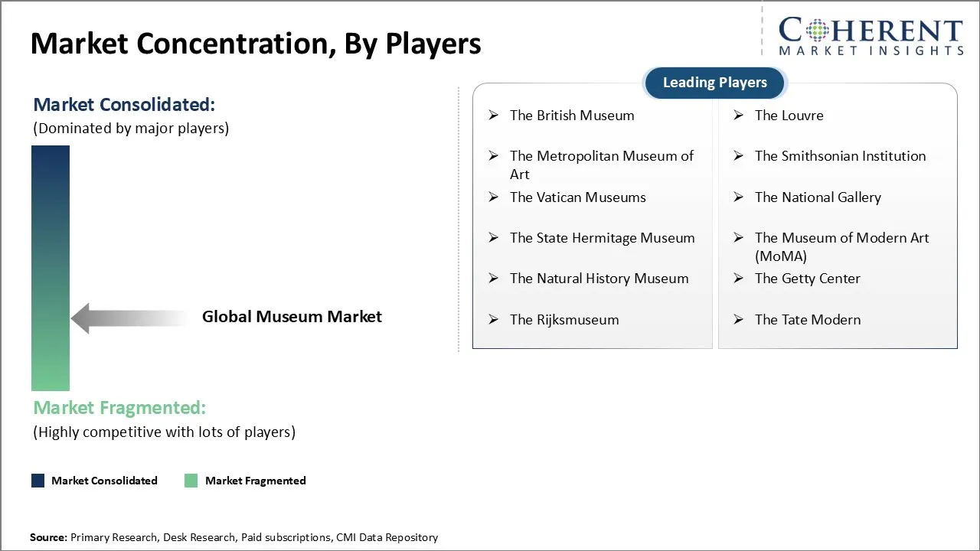Click the vertical market concentration gradient bar

pos(51,268)
